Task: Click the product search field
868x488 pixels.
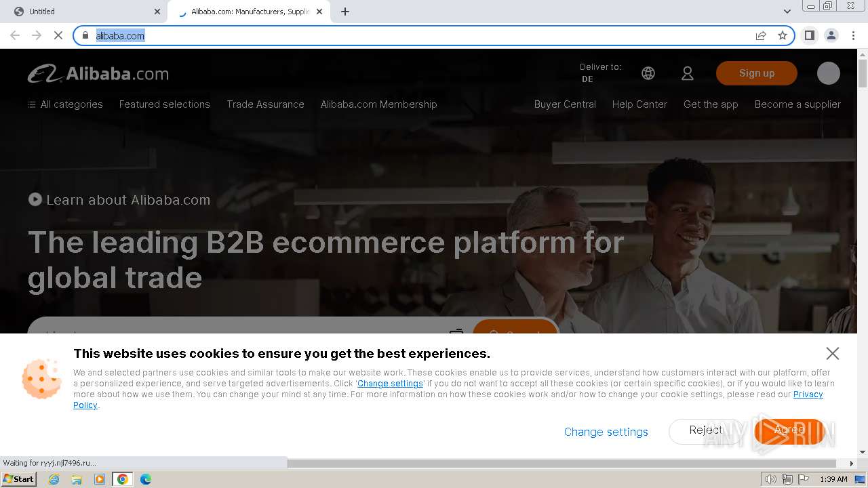Action: point(237,327)
